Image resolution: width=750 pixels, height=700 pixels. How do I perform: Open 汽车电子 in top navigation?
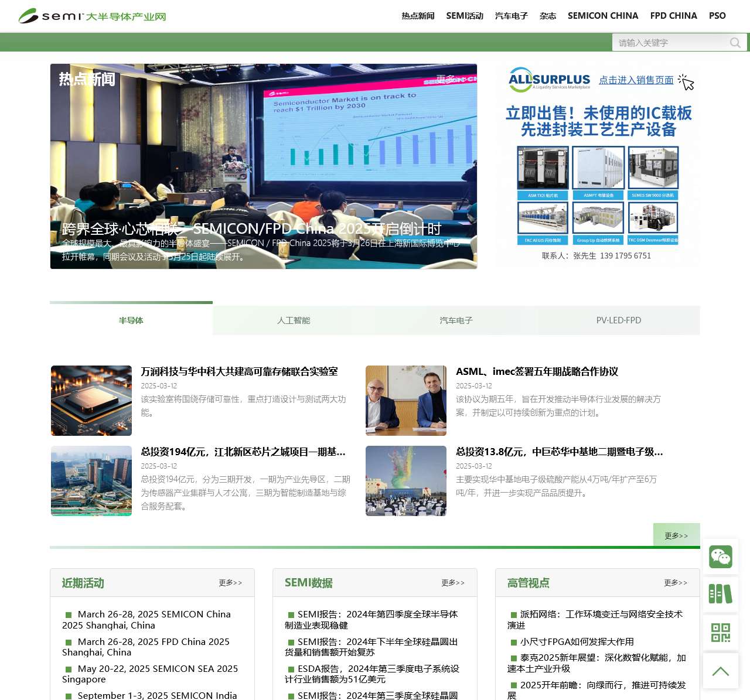click(512, 16)
